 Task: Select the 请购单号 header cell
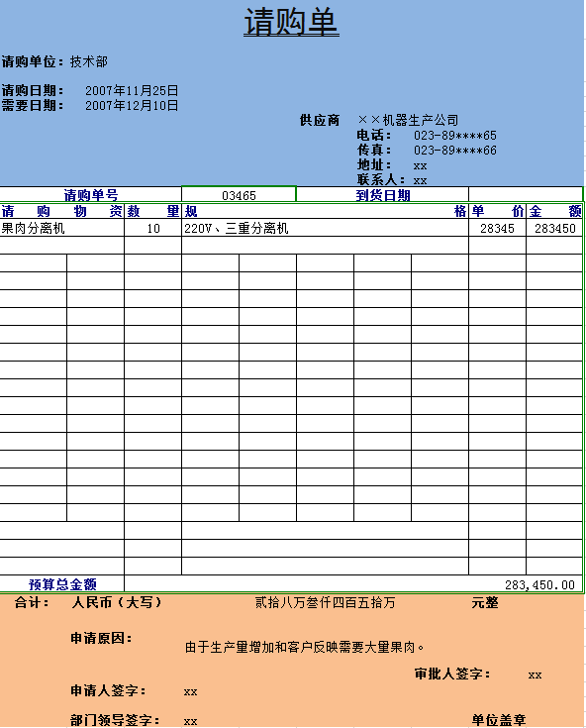point(91,195)
